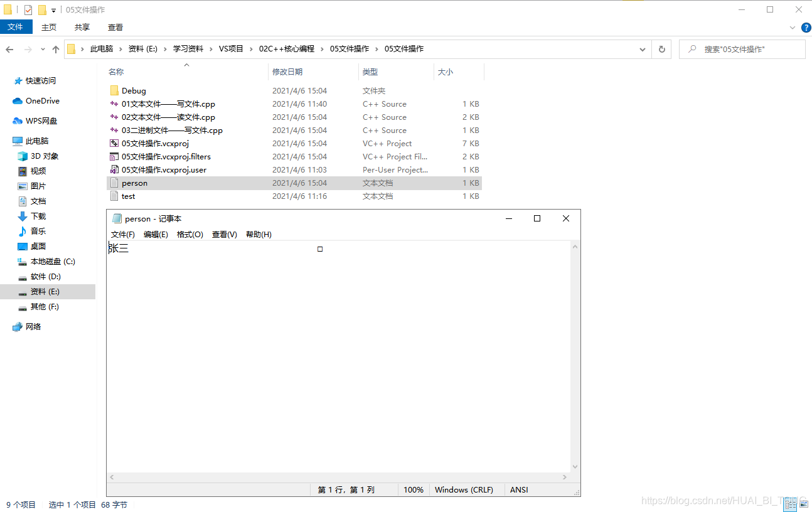Image resolution: width=812 pixels, height=512 pixels.
Task: Click the 05文件操作.vcxproj.user file icon
Action: (x=114, y=170)
